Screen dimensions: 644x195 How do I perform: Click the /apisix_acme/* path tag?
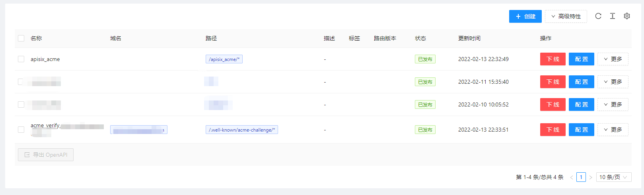[x=224, y=59]
